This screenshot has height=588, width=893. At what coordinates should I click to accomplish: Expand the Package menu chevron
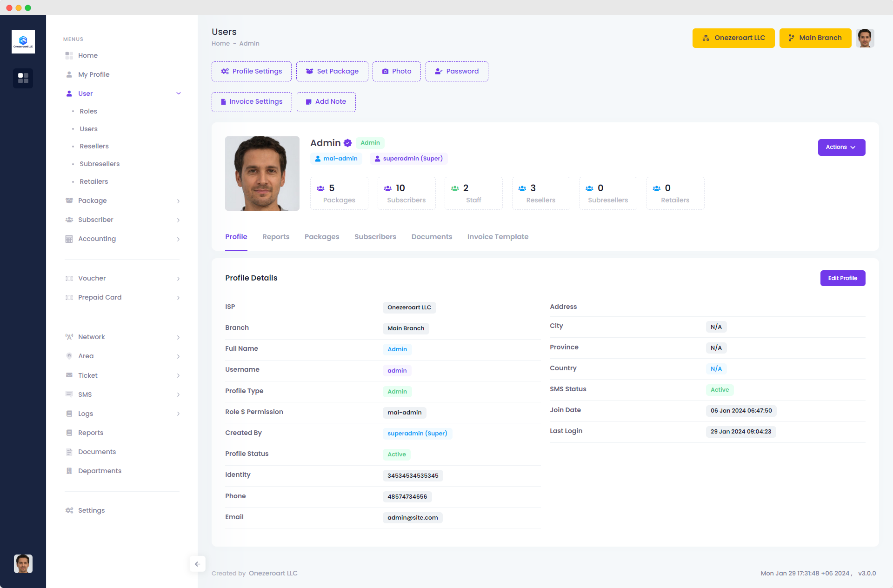(x=178, y=201)
